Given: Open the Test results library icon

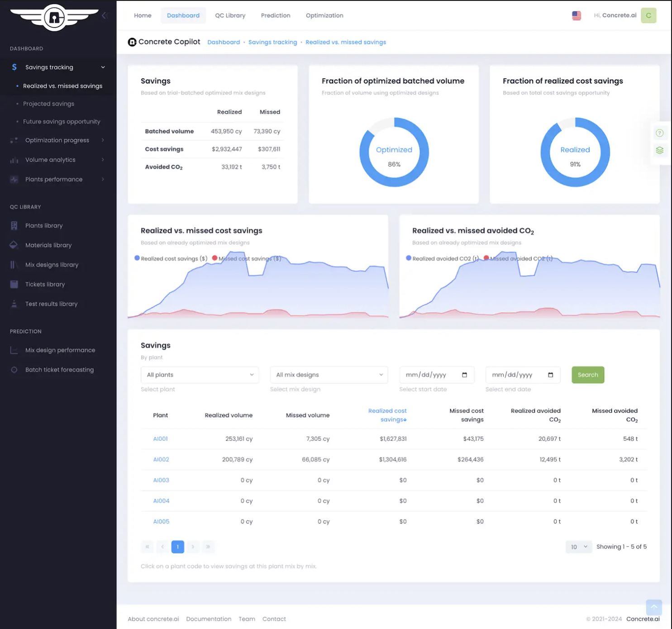Looking at the screenshot, I should click(x=14, y=304).
